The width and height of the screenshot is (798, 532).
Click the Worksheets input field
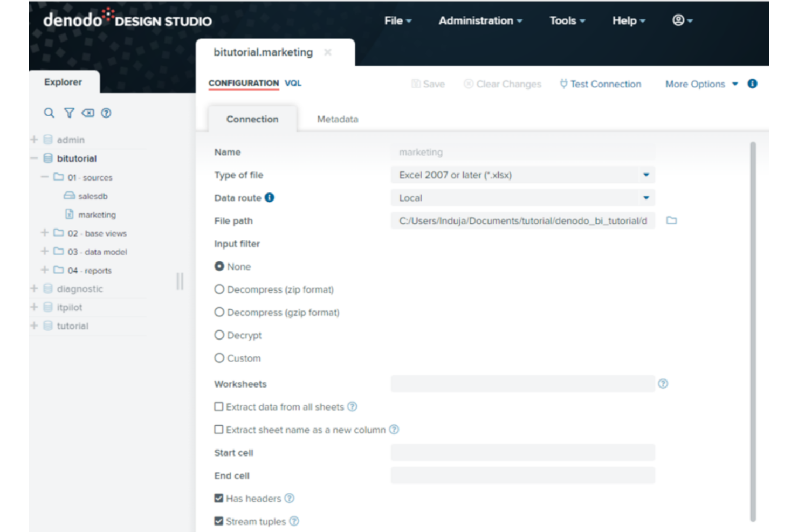523,384
